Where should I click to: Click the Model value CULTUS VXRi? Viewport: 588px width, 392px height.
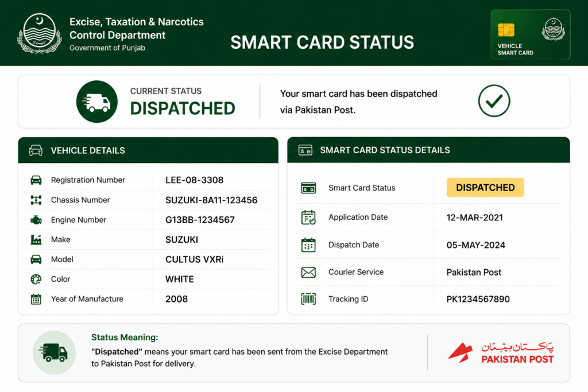point(194,259)
